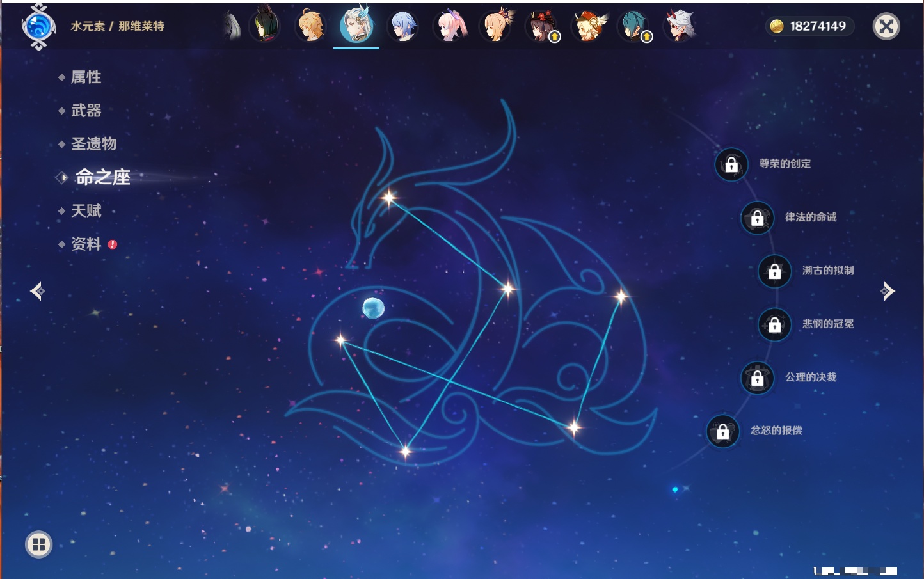Switch to the horned Itto avatar
Screen dimensions: 924x579
pos(680,26)
